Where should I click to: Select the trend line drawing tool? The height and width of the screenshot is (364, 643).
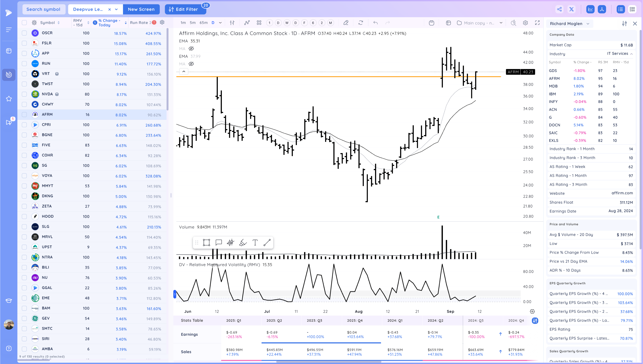coord(267,243)
